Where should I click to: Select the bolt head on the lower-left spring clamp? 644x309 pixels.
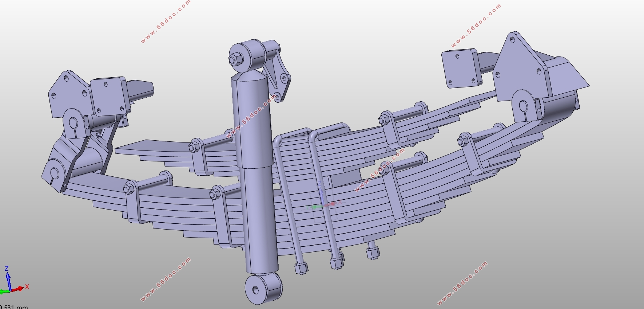128,189
